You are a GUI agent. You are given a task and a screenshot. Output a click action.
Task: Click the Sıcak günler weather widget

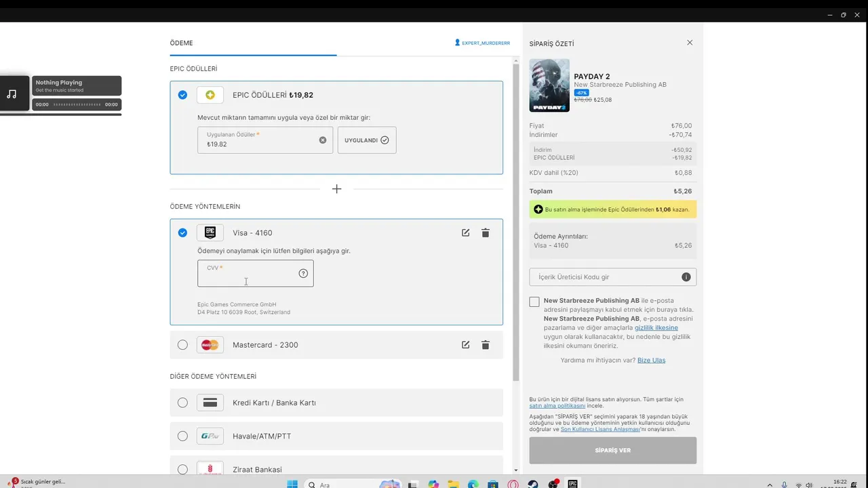[37, 483]
